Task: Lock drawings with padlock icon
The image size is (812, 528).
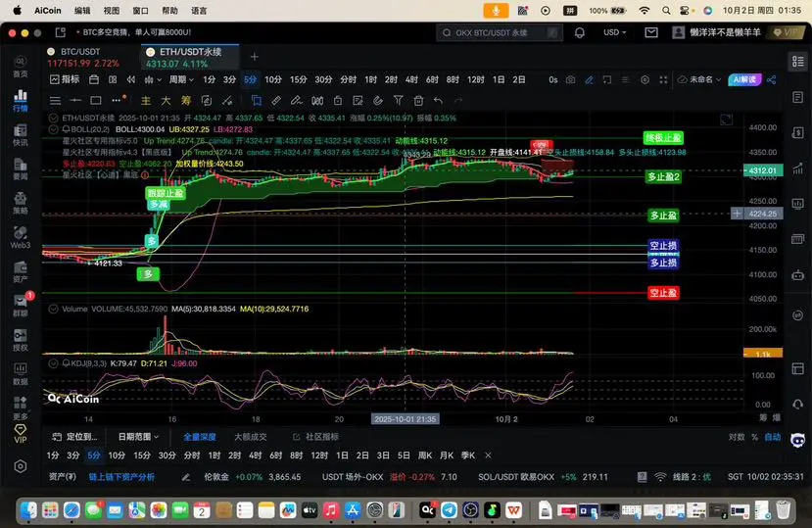Action: tap(338, 100)
